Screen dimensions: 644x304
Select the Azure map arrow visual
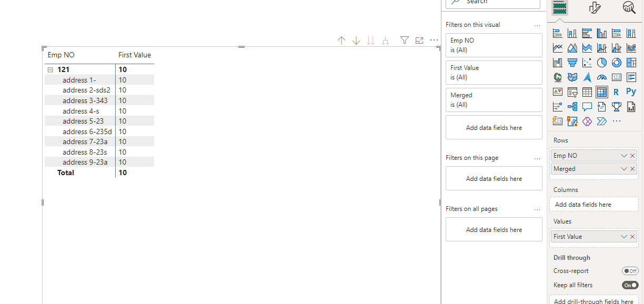[587, 77]
